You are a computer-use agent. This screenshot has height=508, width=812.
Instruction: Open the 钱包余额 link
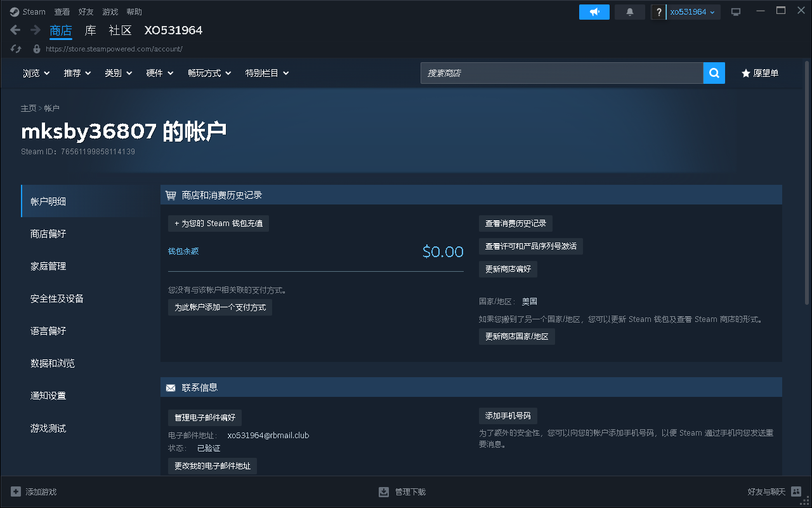pyautogui.click(x=183, y=251)
